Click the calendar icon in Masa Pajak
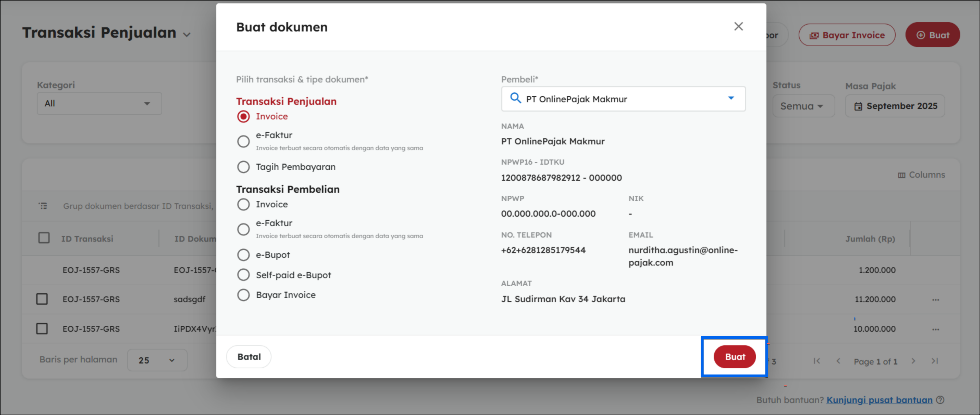980x415 pixels. [858, 107]
